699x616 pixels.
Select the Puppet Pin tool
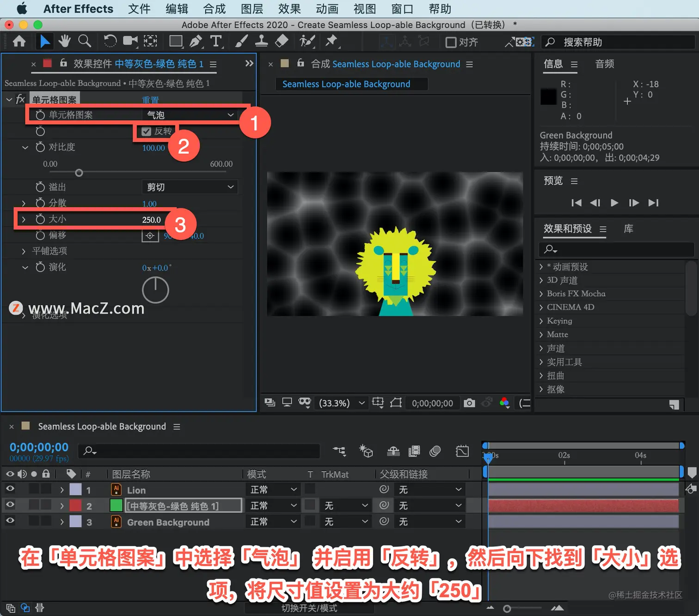[x=331, y=42]
